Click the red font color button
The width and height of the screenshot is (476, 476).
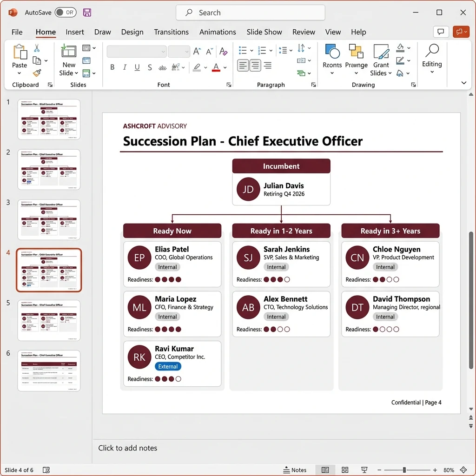[216, 67]
